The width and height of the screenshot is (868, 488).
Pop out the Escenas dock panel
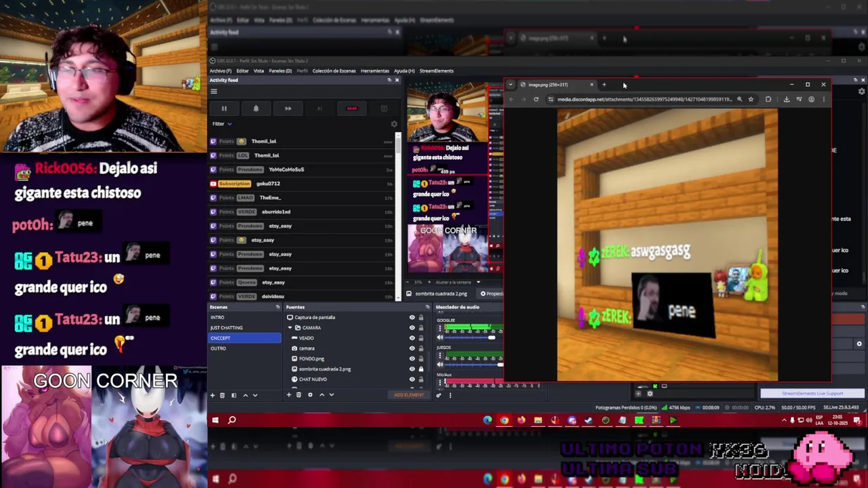click(x=278, y=307)
